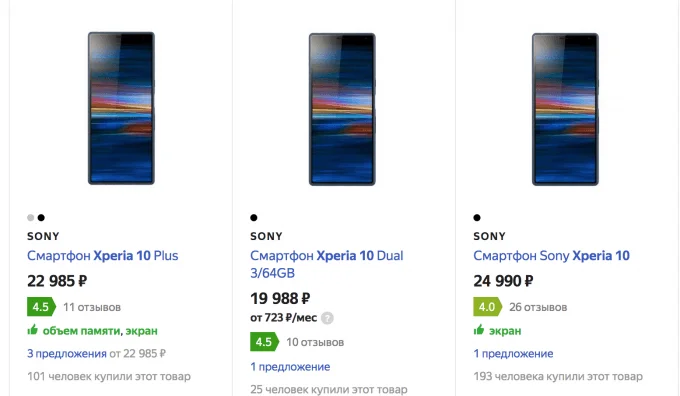Select gray color swatch for Xperia 10 Plus

pyautogui.click(x=30, y=218)
